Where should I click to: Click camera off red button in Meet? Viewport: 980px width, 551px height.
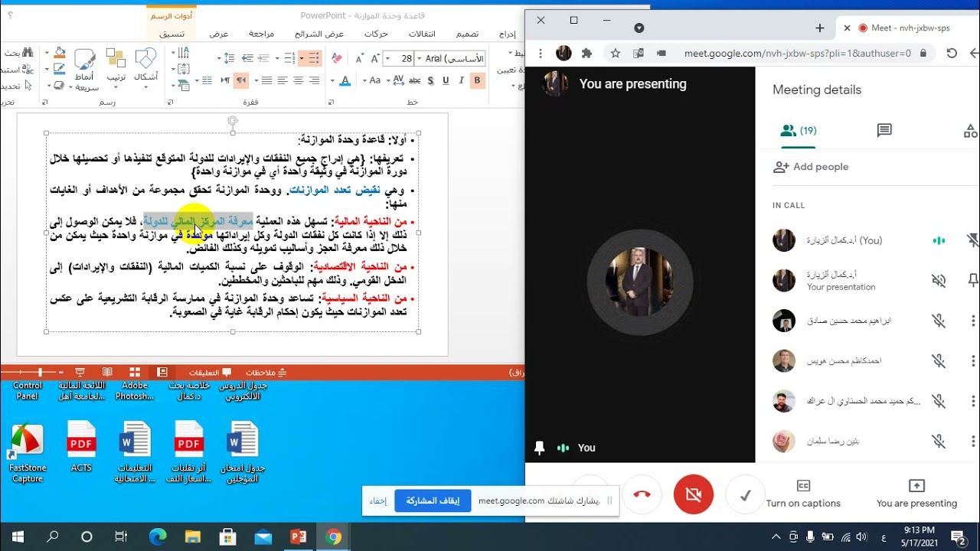[x=694, y=494]
